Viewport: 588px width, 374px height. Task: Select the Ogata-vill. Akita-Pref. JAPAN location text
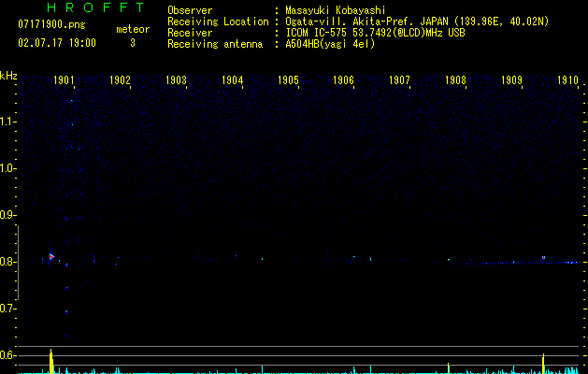(x=417, y=22)
